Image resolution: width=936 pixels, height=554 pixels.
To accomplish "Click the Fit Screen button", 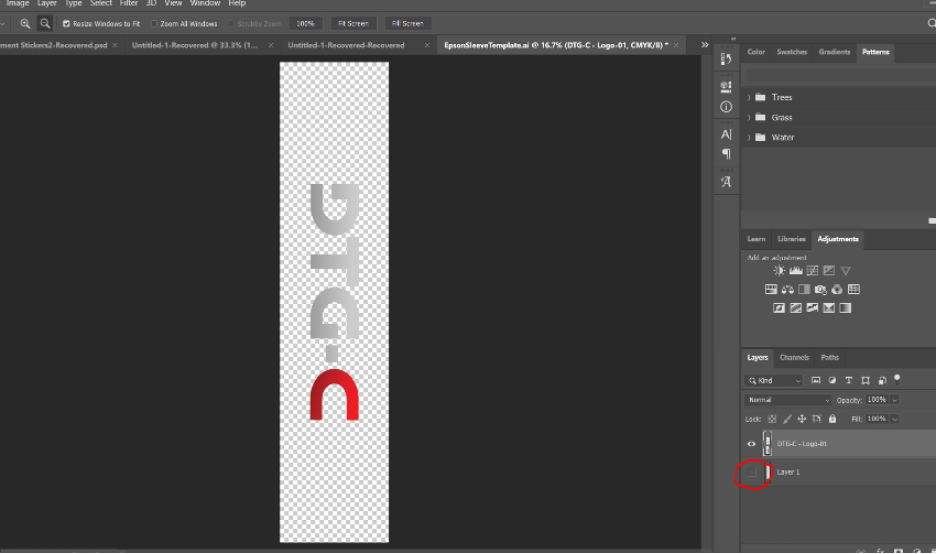I will point(353,24).
